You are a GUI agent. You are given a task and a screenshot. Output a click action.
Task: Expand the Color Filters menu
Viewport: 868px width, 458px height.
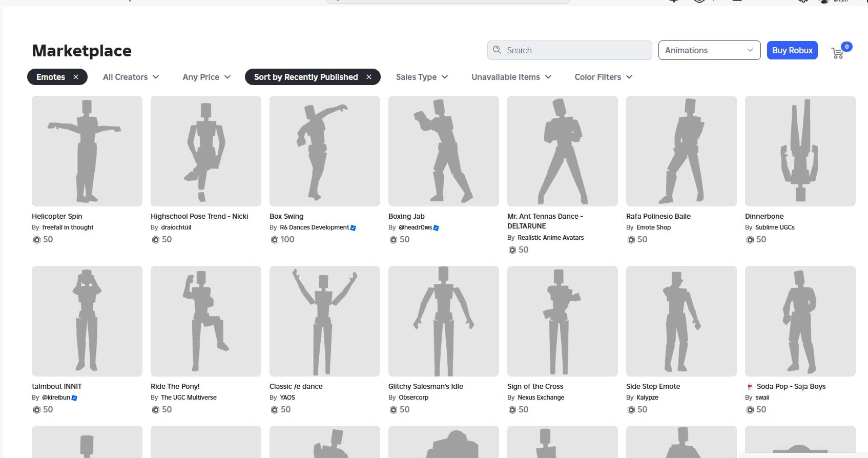pyautogui.click(x=604, y=77)
